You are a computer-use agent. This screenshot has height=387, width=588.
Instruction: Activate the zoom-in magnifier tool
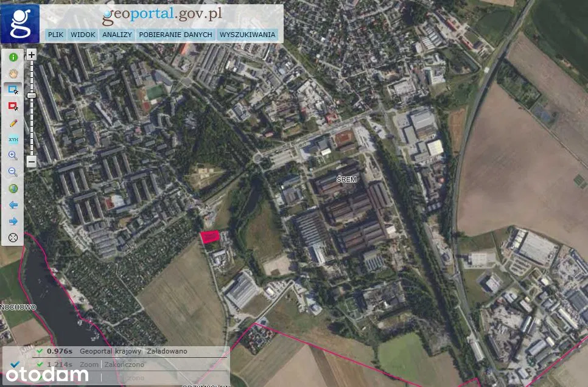coord(13,156)
